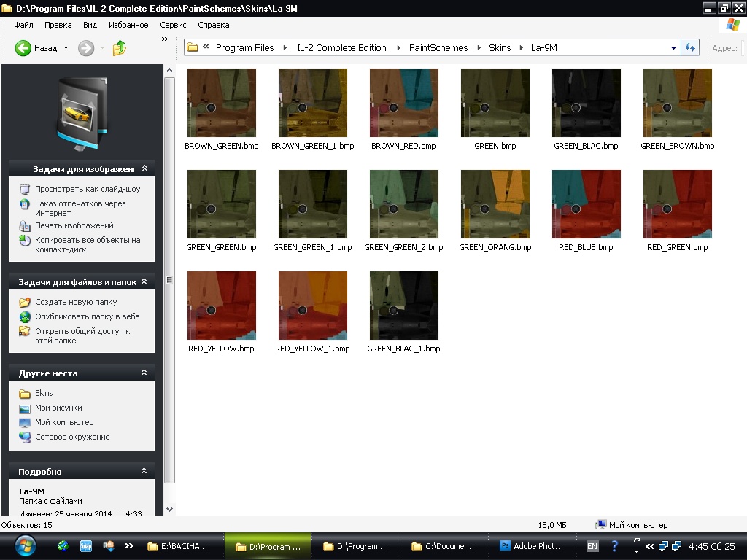Collapse the Задачи для файлов и папок panel

click(145, 281)
